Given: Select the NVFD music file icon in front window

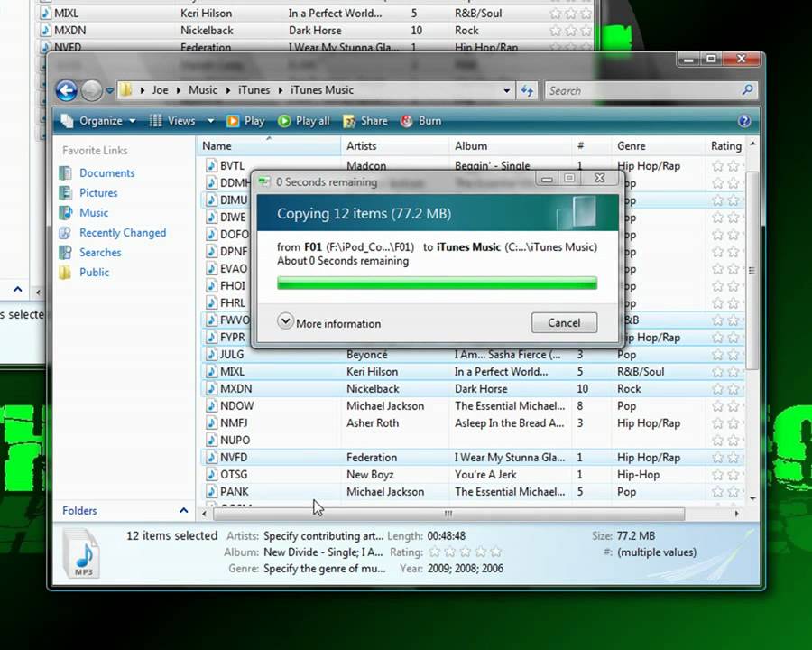Looking at the screenshot, I should (x=211, y=457).
